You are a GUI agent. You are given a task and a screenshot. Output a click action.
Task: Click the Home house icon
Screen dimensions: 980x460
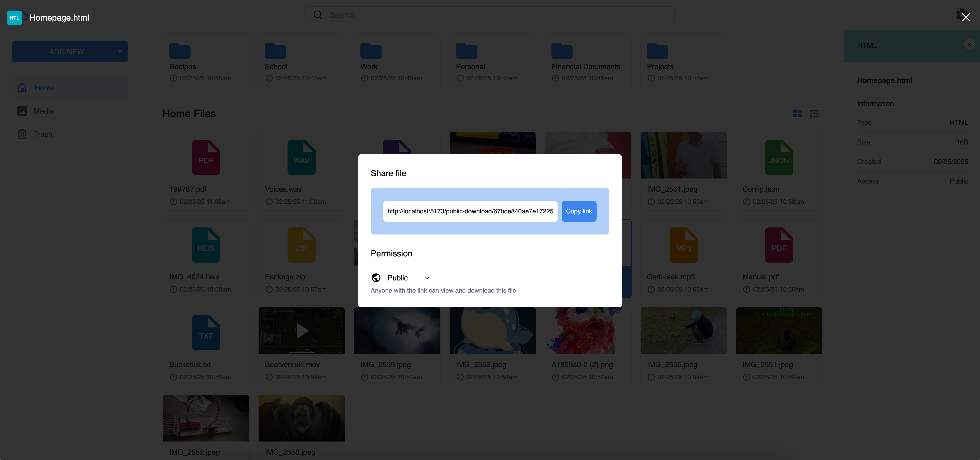pyautogui.click(x=22, y=88)
